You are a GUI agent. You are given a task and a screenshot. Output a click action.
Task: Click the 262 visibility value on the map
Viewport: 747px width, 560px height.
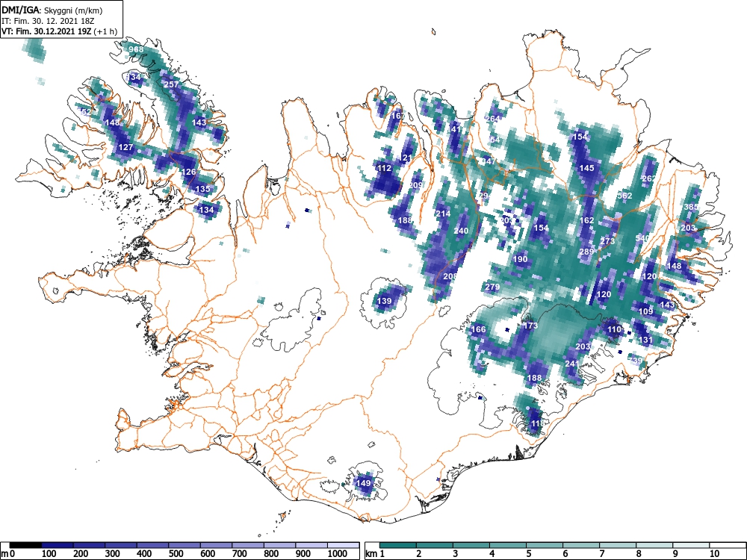click(x=649, y=178)
